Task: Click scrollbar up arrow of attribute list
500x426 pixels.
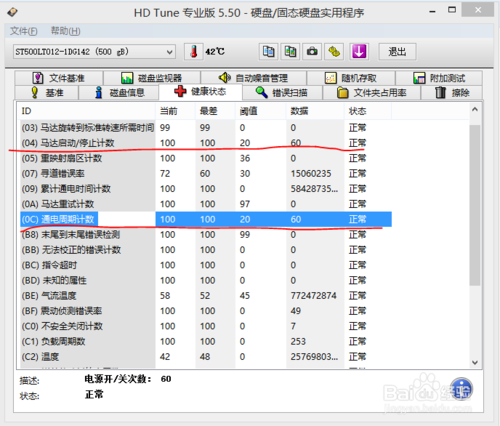Action: point(475,109)
